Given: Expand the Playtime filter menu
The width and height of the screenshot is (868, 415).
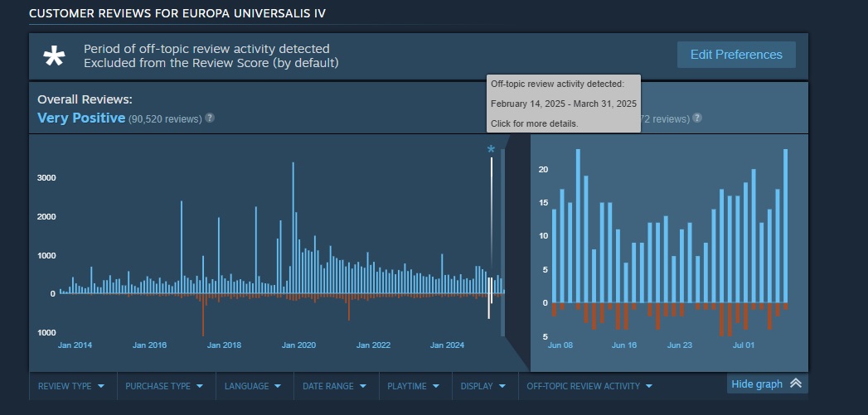Looking at the screenshot, I should pyautogui.click(x=415, y=386).
